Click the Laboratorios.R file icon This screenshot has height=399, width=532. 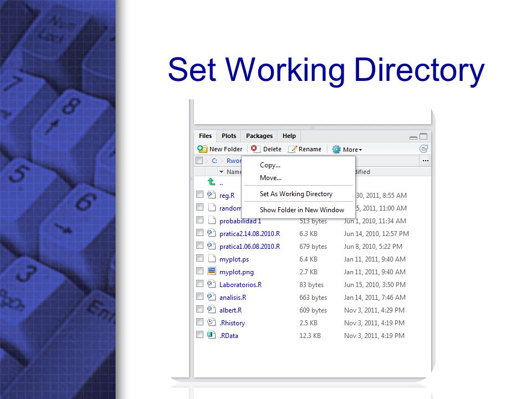click(x=211, y=284)
